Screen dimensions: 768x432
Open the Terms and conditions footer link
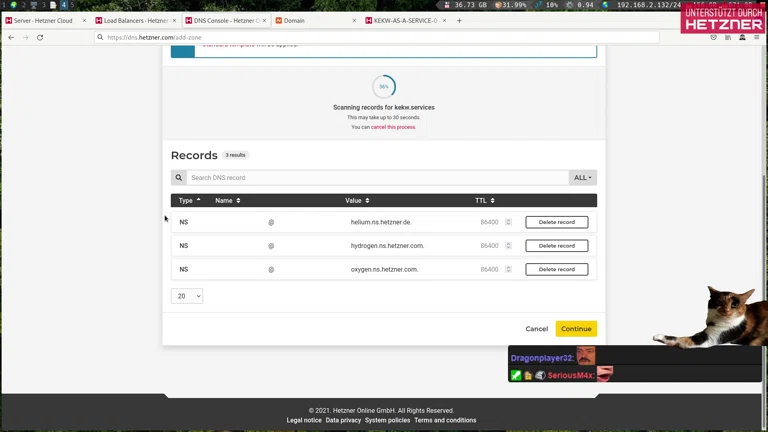coord(445,420)
